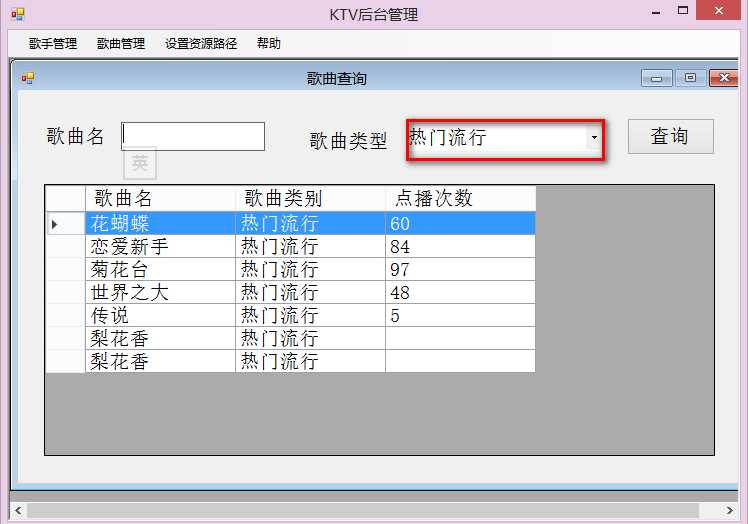Click the 英 input method indicator

(140, 163)
